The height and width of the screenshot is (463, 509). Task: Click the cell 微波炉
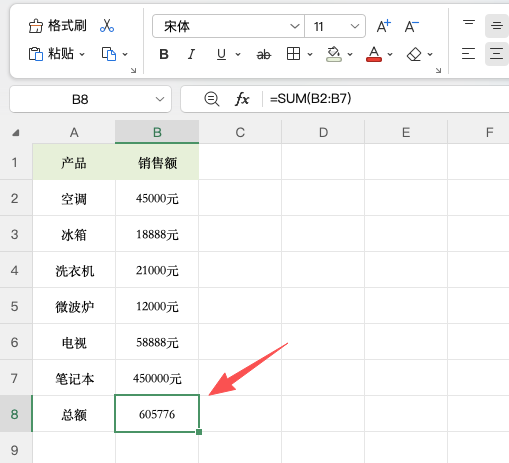(74, 306)
